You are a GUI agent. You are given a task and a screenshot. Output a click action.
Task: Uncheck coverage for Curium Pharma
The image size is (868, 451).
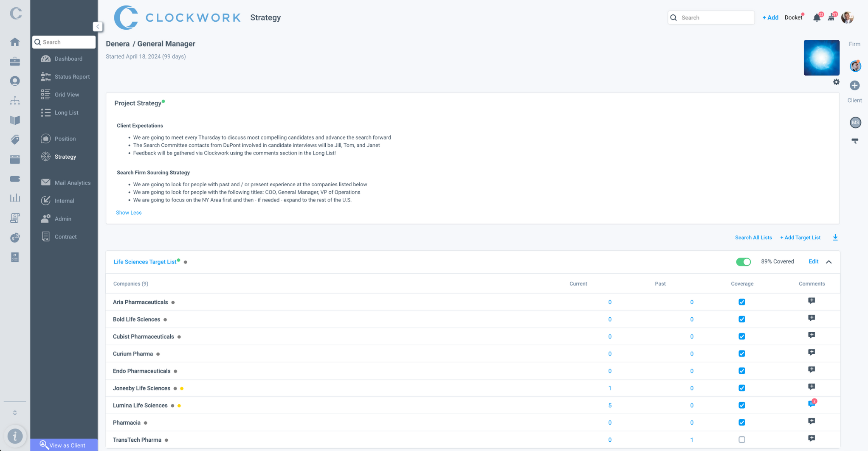[742, 353]
